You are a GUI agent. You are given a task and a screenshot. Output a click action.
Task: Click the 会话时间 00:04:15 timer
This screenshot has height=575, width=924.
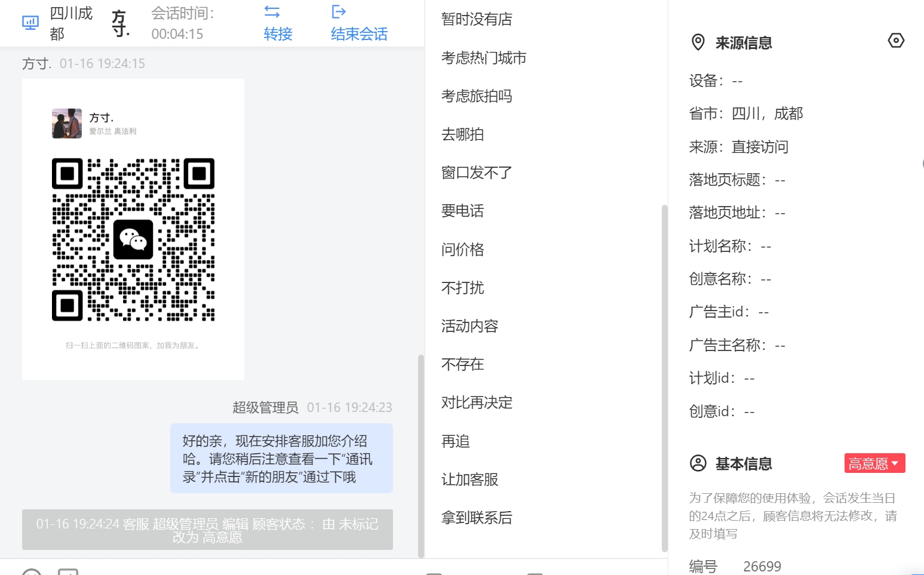click(x=183, y=23)
